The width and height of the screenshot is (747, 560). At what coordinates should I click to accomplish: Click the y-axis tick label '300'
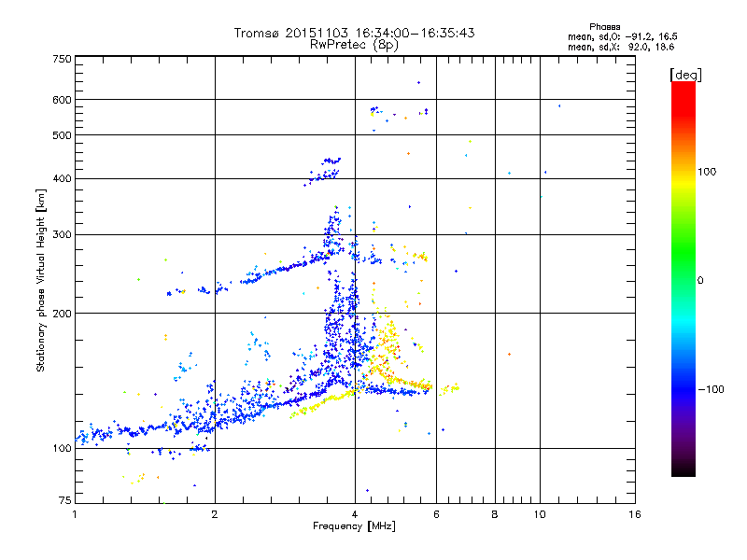(x=63, y=235)
